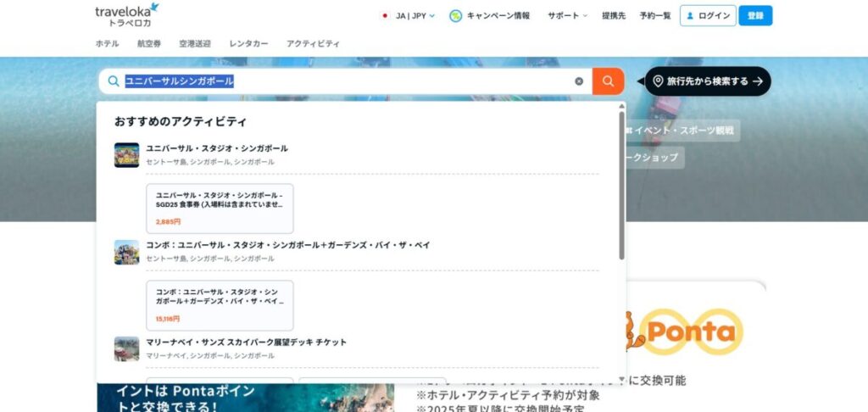
Task: Click the Japan flag icon
Action: [385, 15]
